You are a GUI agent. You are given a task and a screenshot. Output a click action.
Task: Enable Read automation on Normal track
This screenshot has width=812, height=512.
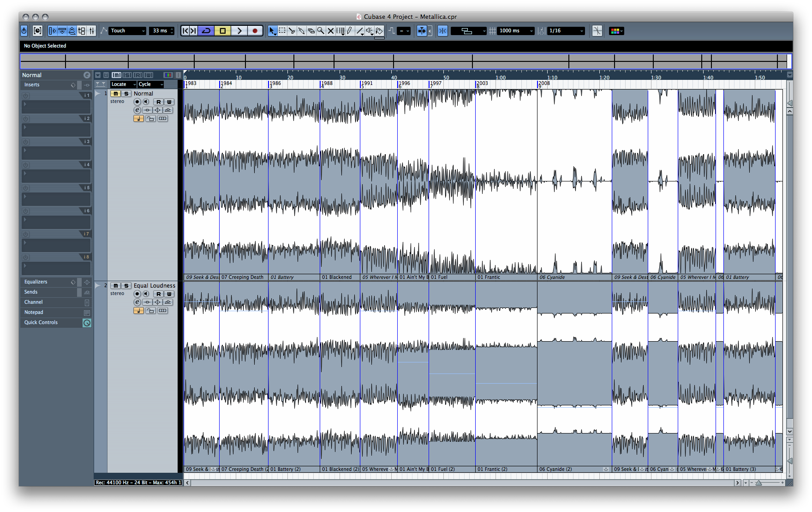click(x=158, y=102)
